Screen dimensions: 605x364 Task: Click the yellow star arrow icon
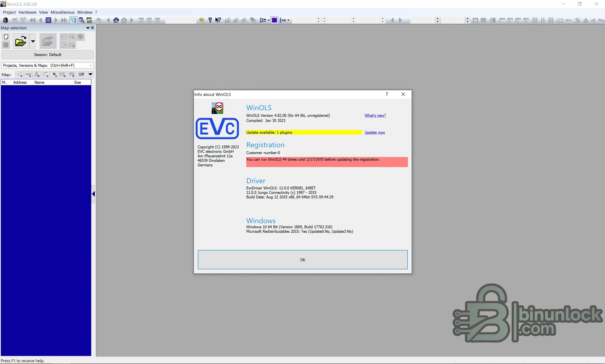(x=202, y=20)
